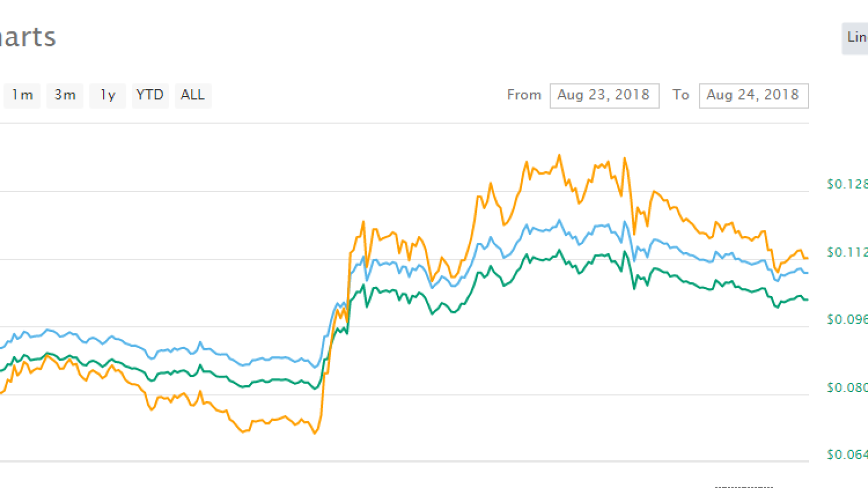868x488 pixels.
Task: Choose the 1y zoom range
Action: 107,95
